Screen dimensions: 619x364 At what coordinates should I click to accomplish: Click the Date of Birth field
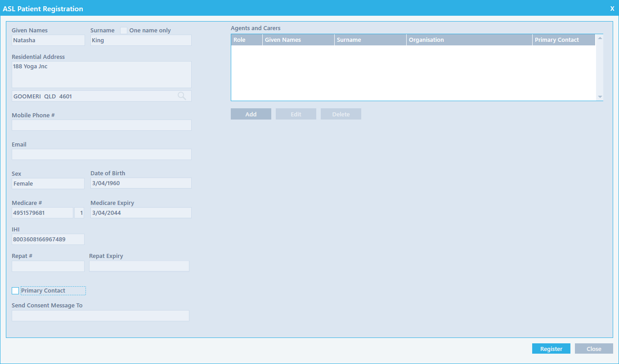click(x=141, y=183)
